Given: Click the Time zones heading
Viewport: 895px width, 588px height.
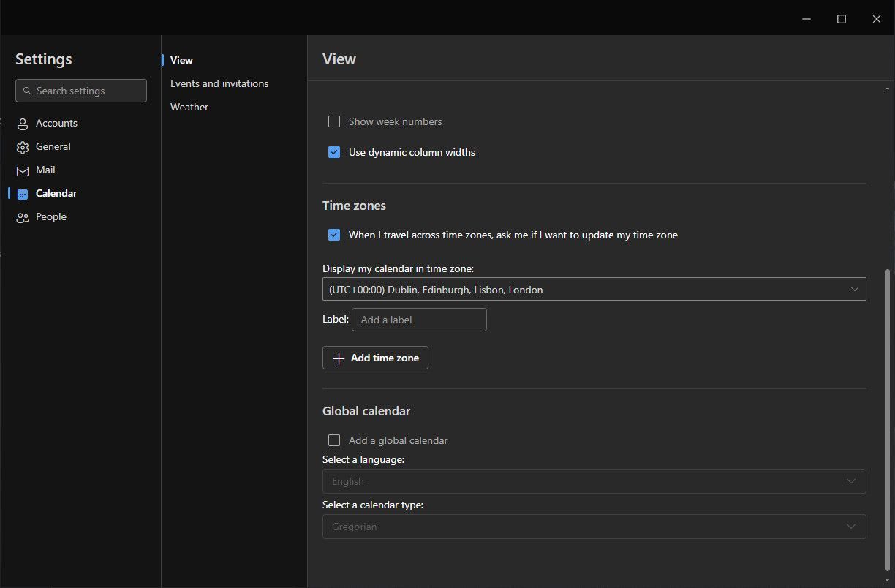Looking at the screenshot, I should [x=354, y=206].
